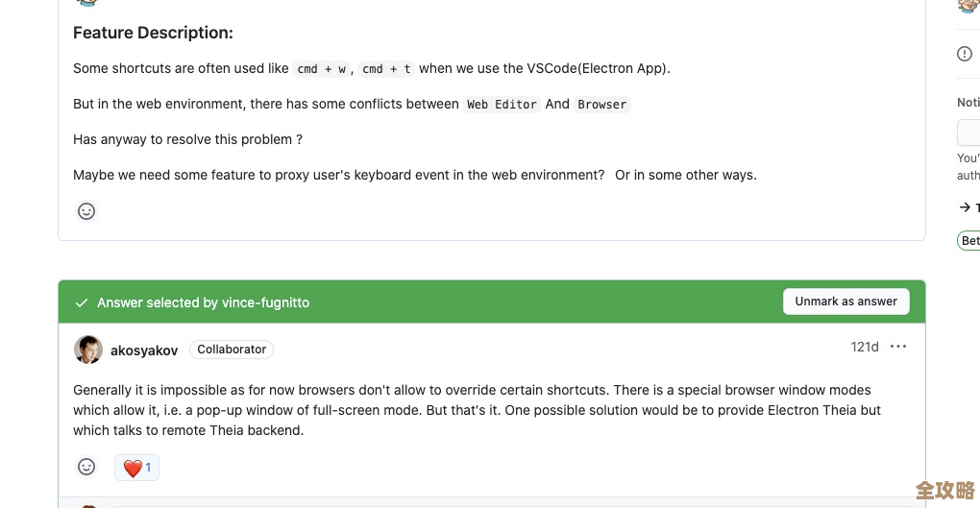Click the circled exclamation icon in sidebar
The height and width of the screenshot is (508, 980).
pos(965,54)
